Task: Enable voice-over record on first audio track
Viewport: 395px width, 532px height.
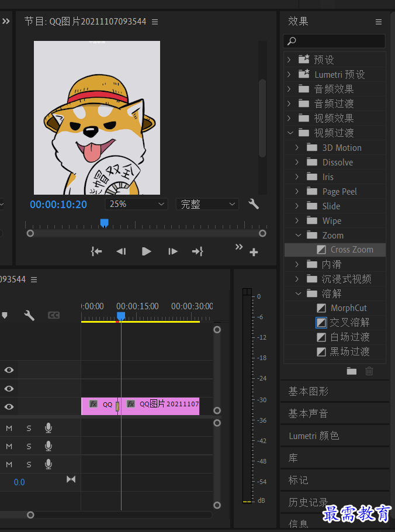Action: pos(48,428)
